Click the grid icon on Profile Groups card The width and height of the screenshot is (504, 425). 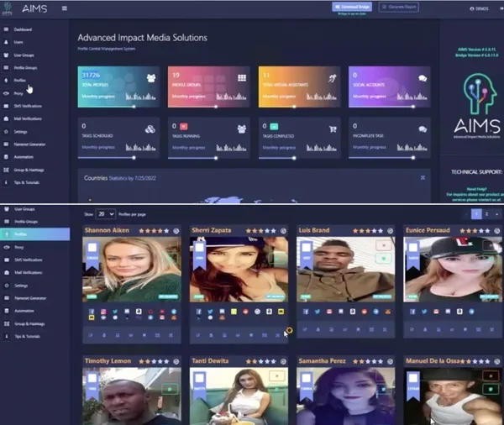click(x=242, y=78)
